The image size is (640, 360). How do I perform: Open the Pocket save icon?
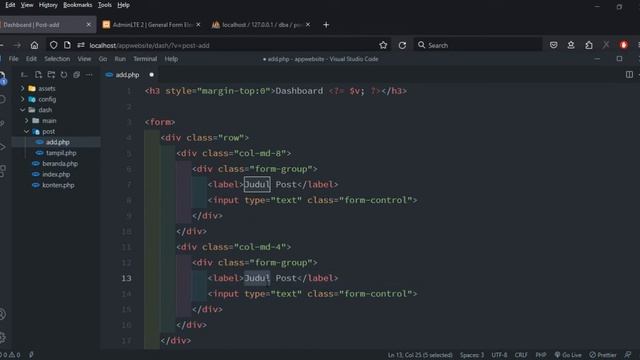click(x=553, y=45)
